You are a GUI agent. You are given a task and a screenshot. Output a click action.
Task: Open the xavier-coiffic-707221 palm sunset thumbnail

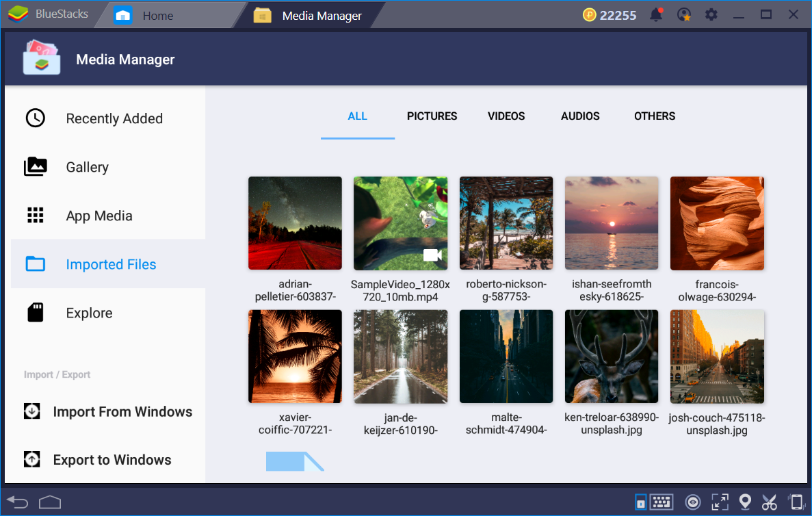(295, 357)
